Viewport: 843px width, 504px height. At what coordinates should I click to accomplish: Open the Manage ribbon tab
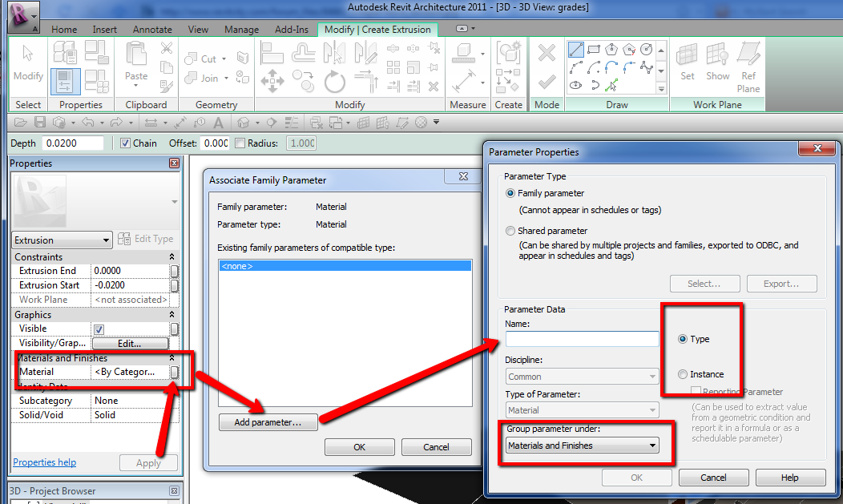pyautogui.click(x=241, y=30)
